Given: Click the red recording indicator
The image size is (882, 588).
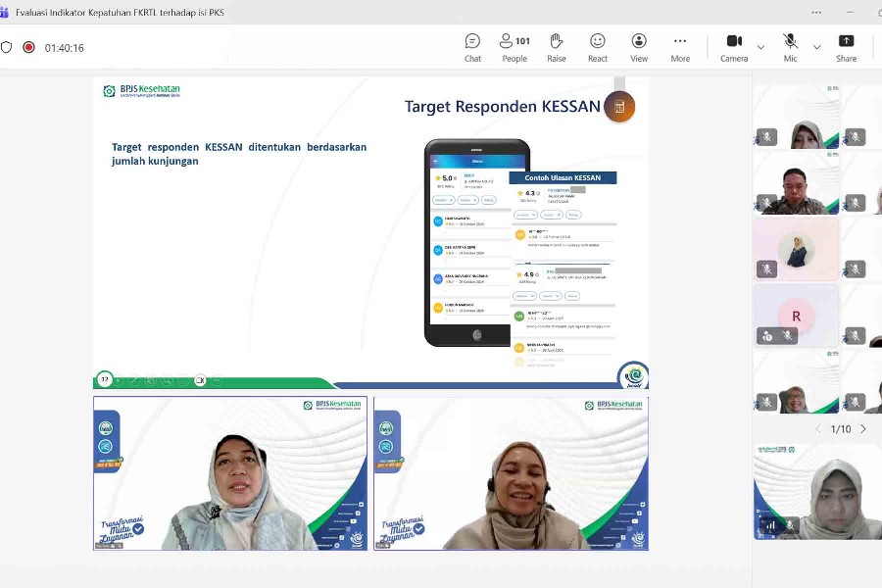Looking at the screenshot, I should click(x=28, y=47).
